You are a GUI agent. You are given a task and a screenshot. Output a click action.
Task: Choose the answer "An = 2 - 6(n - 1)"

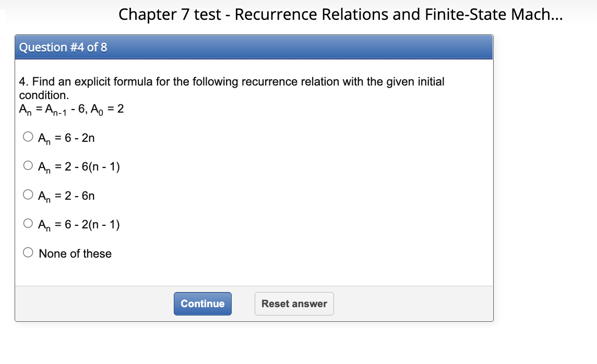coord(27,165)
